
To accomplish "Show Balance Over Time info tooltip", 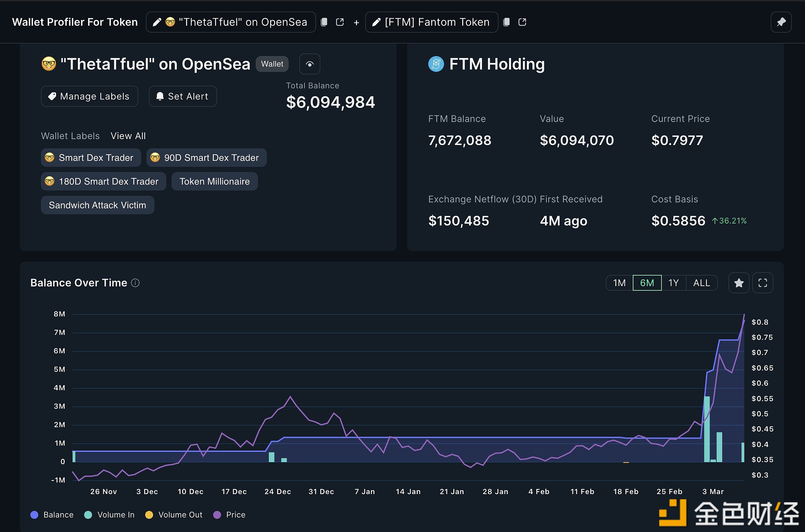I will point(135,282).
